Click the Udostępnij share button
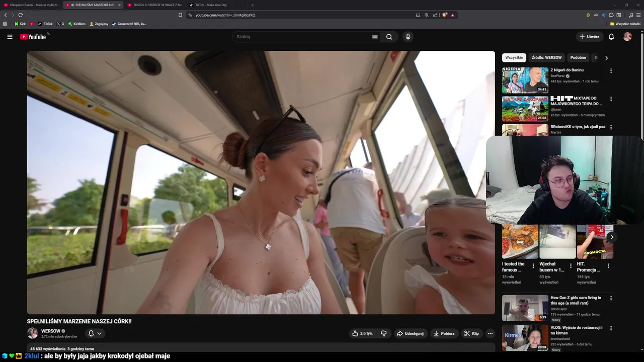This screenshot has height=362, width=644. click(x=410, y=333)
